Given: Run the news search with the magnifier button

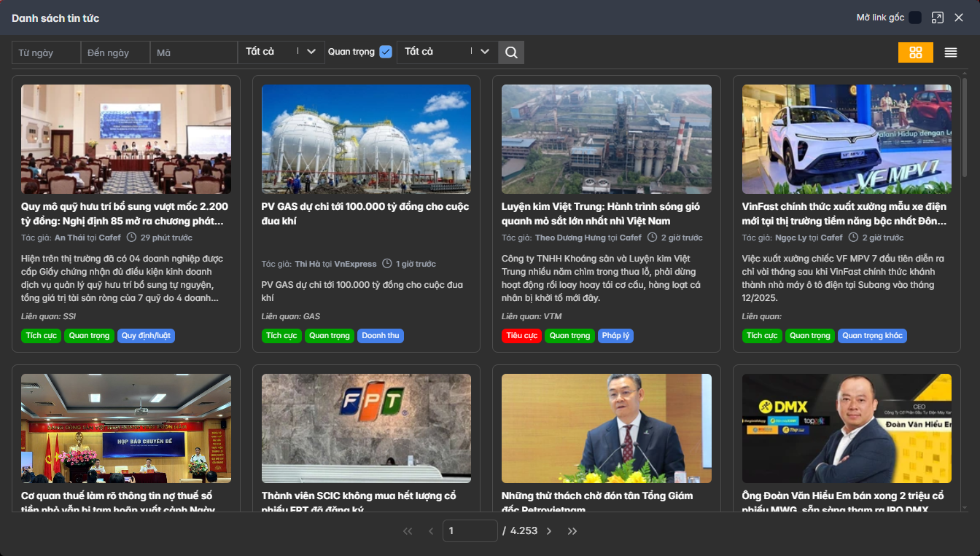Looking at the screenshot, I should pyautogui.click(x=511, y=52).
